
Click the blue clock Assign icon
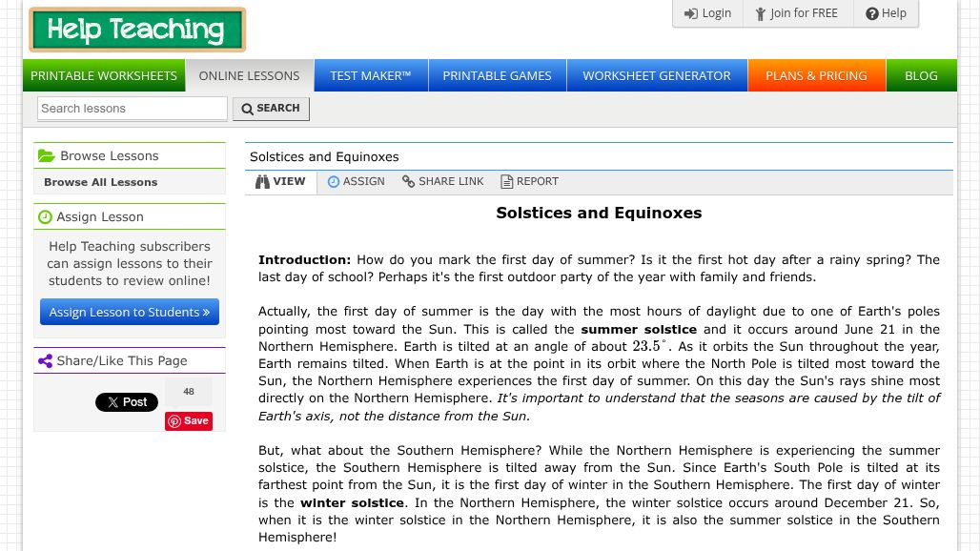coord(334,182)
